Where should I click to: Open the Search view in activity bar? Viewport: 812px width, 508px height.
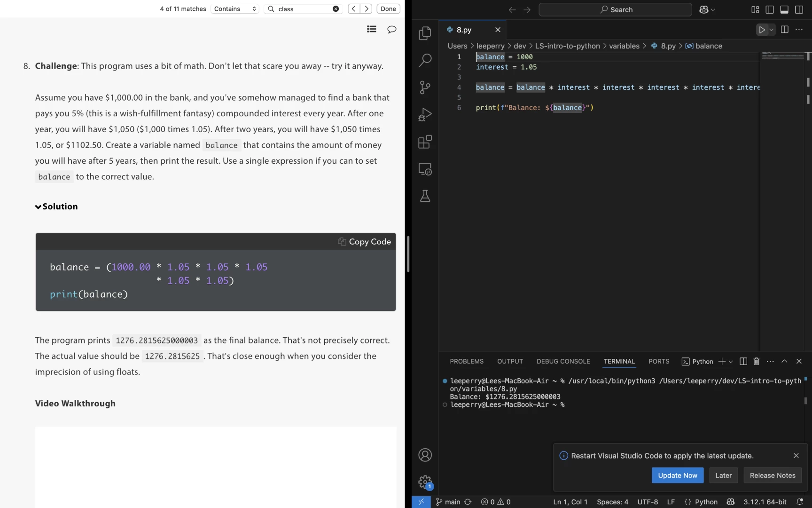425,60
